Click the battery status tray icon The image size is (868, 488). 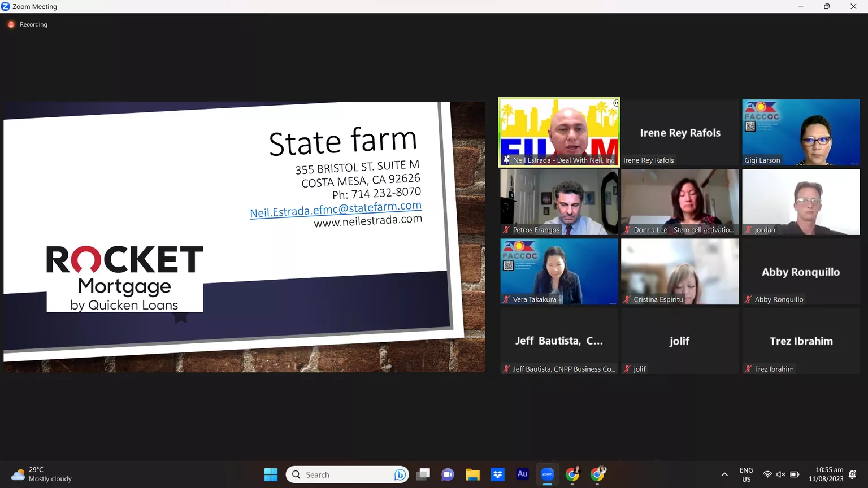(795, 474)
